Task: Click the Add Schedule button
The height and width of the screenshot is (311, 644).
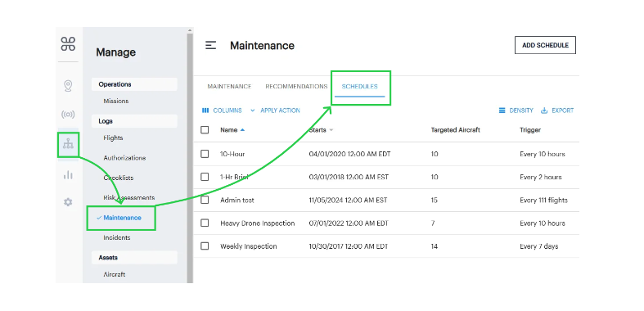Action: pyautogui.click(x=545, y=45)
